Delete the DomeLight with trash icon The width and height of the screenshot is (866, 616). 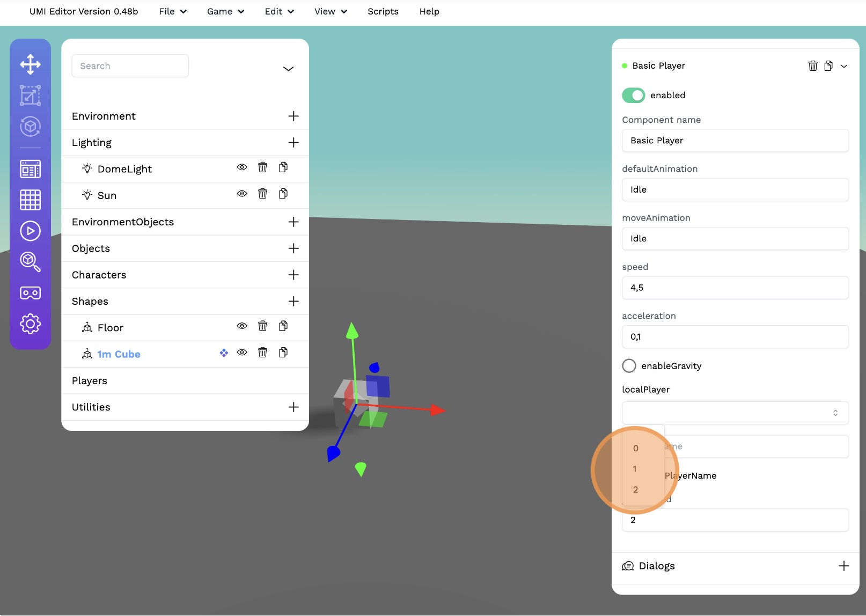[262, 167]
